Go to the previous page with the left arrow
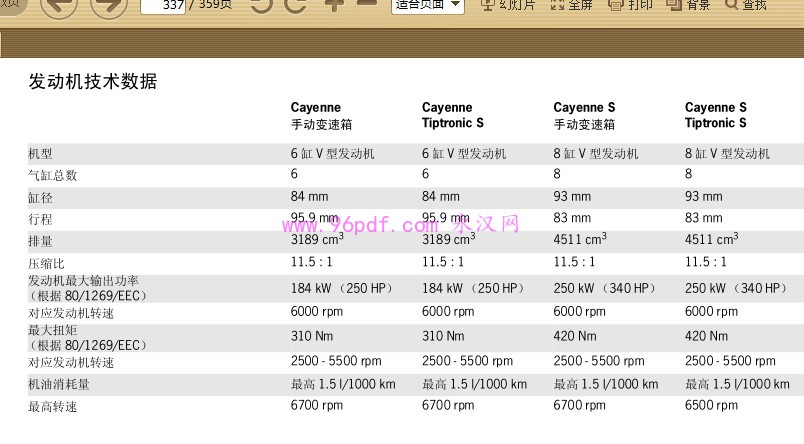The image size is (804, 444). (x=58, y=6)
